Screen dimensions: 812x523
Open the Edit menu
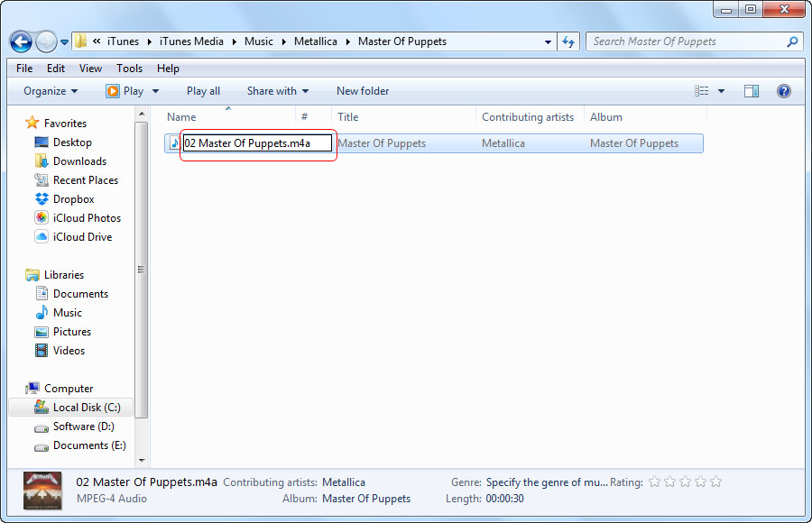[x=55, y=69]
